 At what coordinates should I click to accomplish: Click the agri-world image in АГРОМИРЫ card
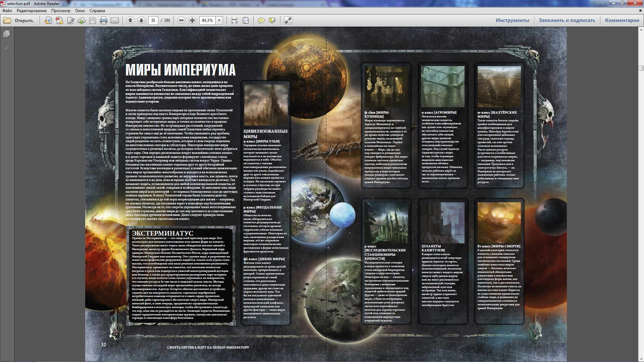pos(443,87)
